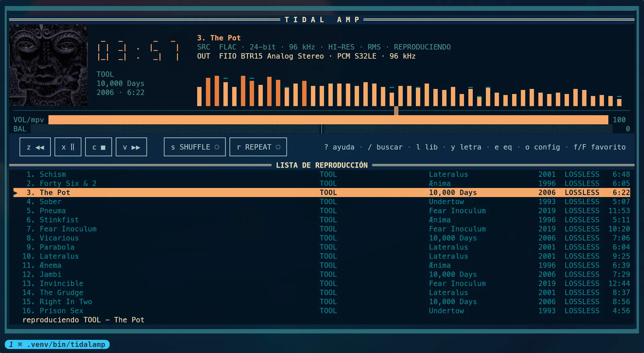This screenshot has width=644, height=353.
Task: Click the previous track button (z)
Action: [x=35, y=147]
